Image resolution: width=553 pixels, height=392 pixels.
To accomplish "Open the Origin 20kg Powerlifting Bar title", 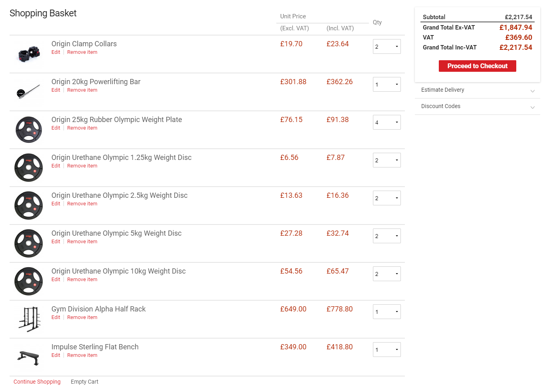I will coord(96,82).
